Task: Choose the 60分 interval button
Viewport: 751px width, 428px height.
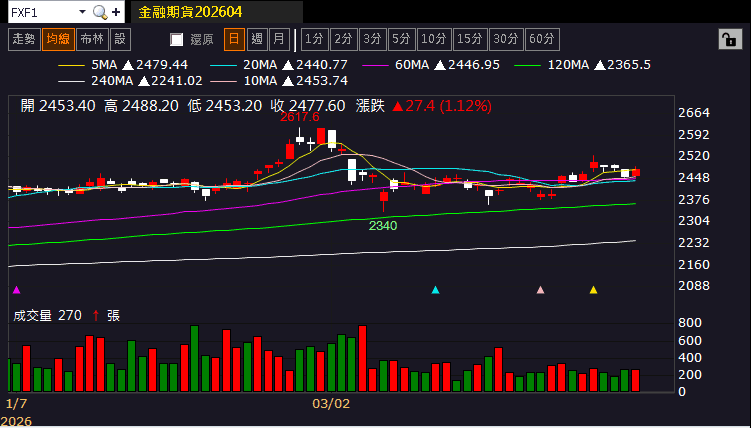Action: (542, 39)
